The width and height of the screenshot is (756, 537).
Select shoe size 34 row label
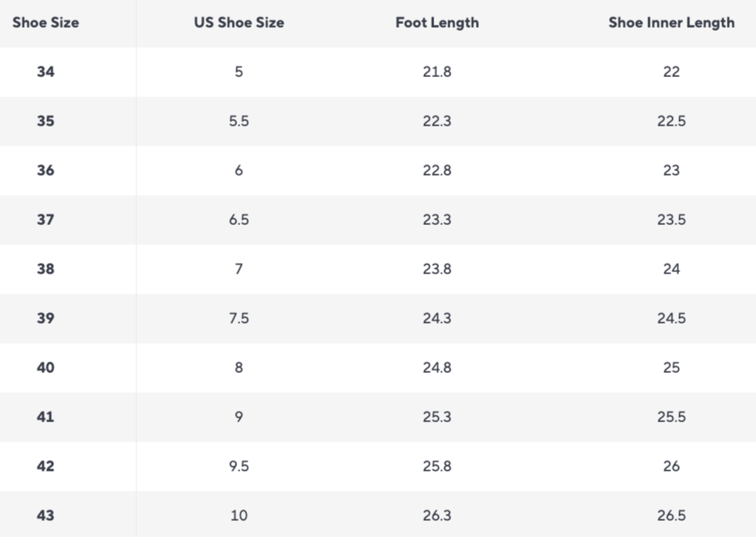45,72
